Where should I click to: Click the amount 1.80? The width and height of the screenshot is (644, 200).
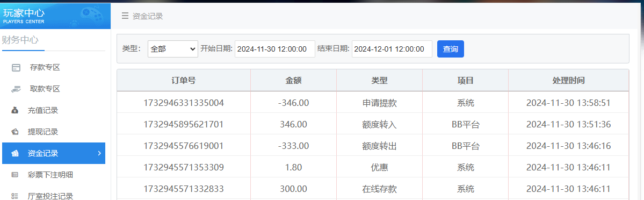[x=293, y=168]
